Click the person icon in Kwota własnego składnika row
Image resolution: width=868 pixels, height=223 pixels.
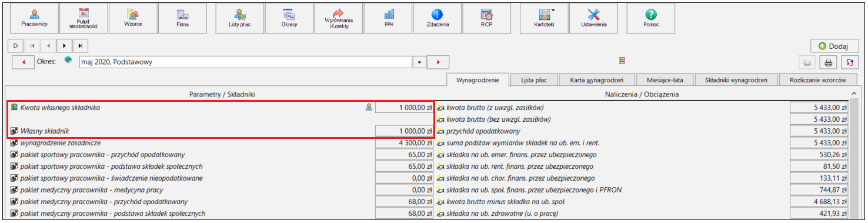[369, 107]
